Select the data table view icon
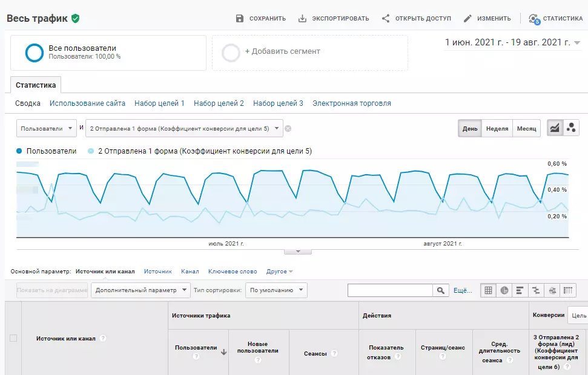The width and height of the screenshot is (588, 375). pyautogui.click(x=488, y=290)
